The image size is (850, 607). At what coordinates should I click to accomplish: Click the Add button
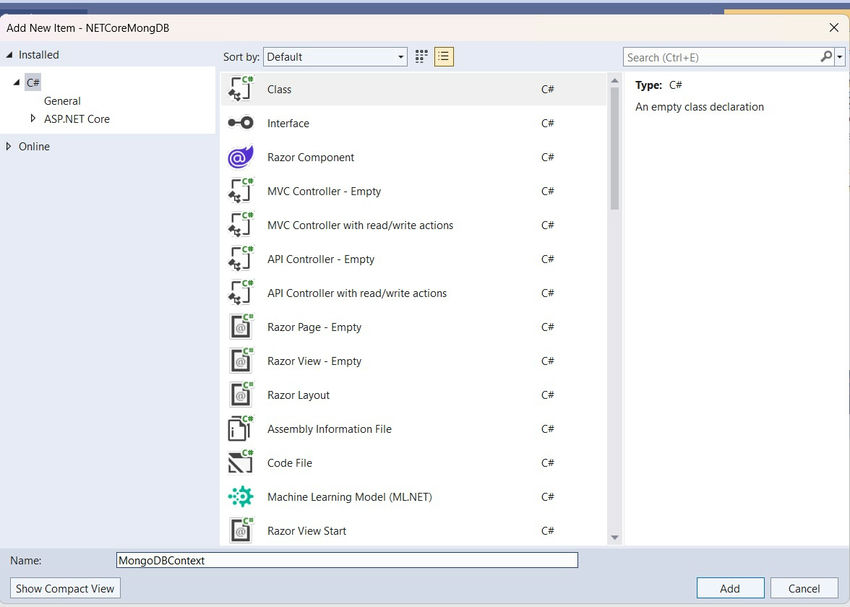730,588
